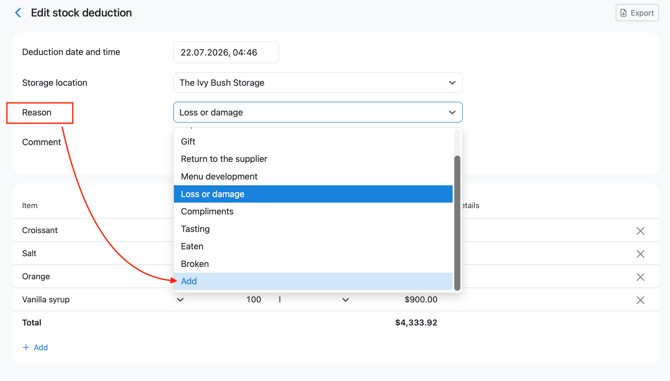Image resolution: width=670 pixels, height=381 pixels.
Task: Pick Menu development as reason
Action: click(x=313, y=176)
